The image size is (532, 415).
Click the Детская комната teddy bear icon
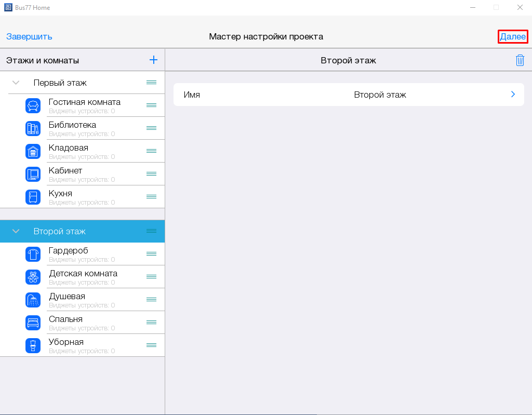tap(33, 277)
